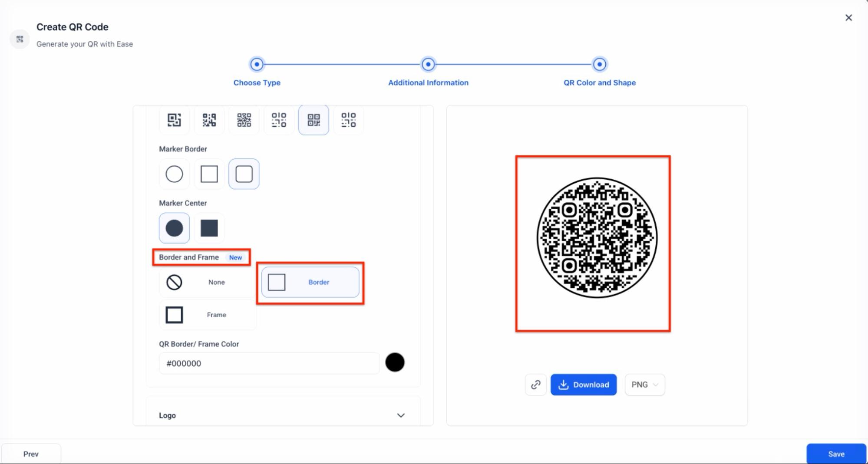Select the circle Marker Center shape
Viewport: 868px width, 464px height.
[174, 228]
